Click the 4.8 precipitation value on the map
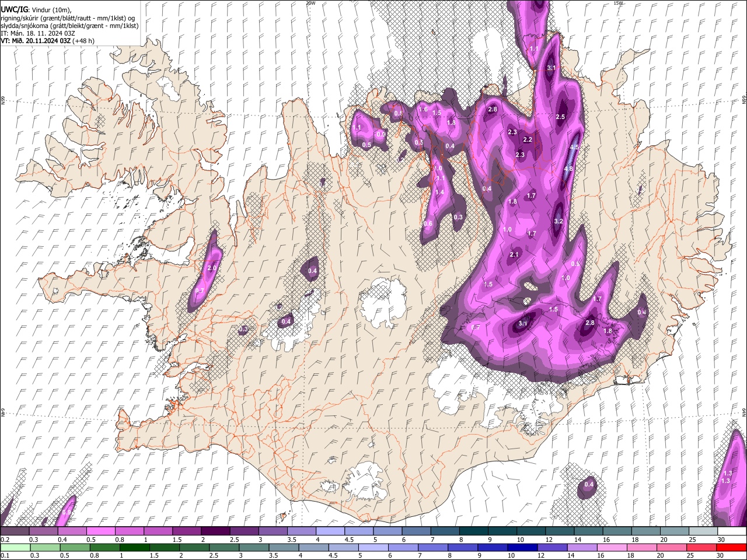This screenshot has height=560, width=747. [x=568, y=169]
